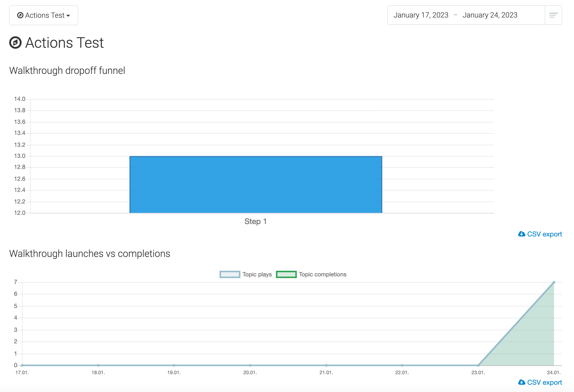Click cloud download icon under launches chart

point(521,382)
